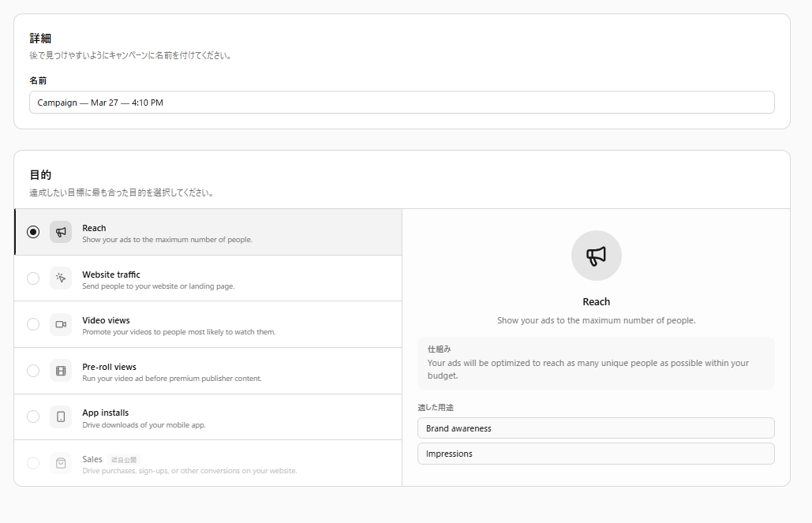812x523 pixels.
Task: Click the Sales shopping bag icon
Action: (61, 463)
